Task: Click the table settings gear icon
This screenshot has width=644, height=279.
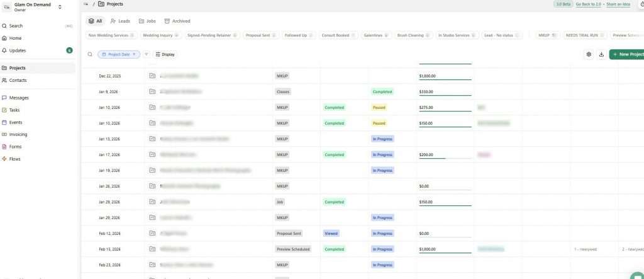Action: [589, 55]
